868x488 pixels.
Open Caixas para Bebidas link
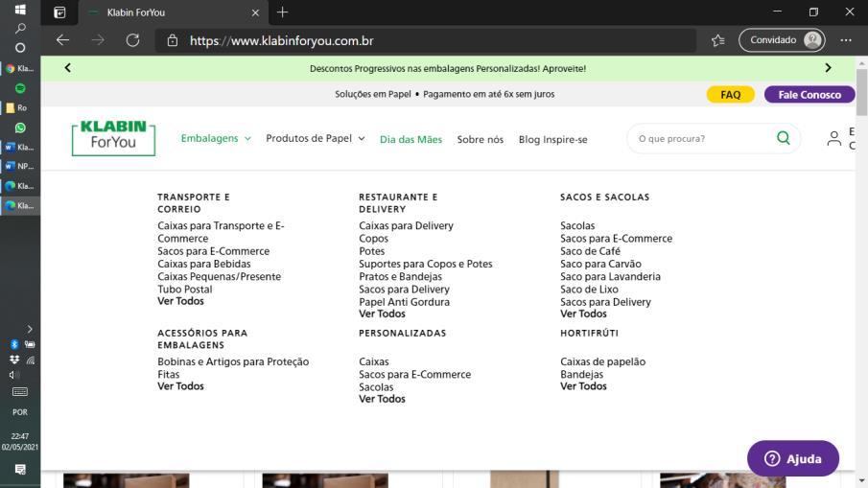(x=203, y=264)
